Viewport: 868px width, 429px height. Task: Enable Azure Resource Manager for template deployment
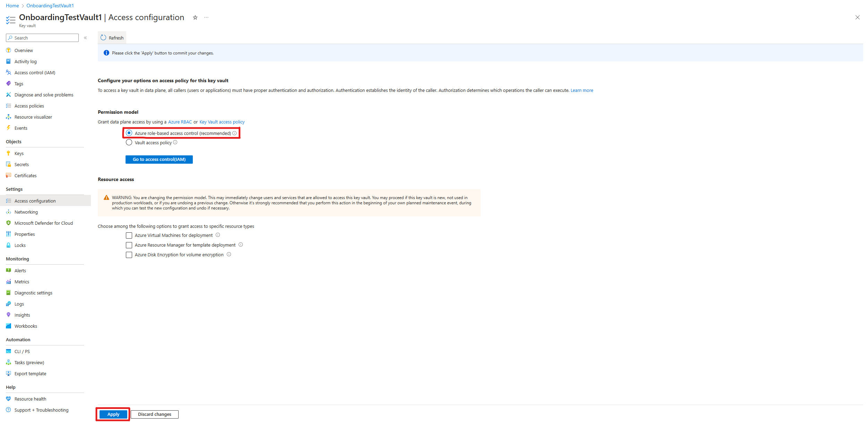pyautogui.click(x=128, y=244)
